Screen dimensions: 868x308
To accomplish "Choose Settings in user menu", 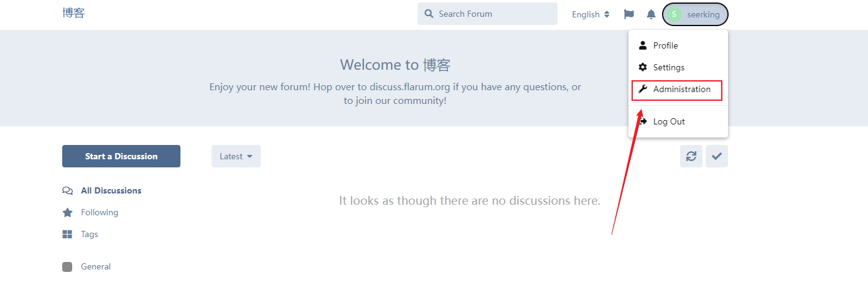I will [678, 67].
